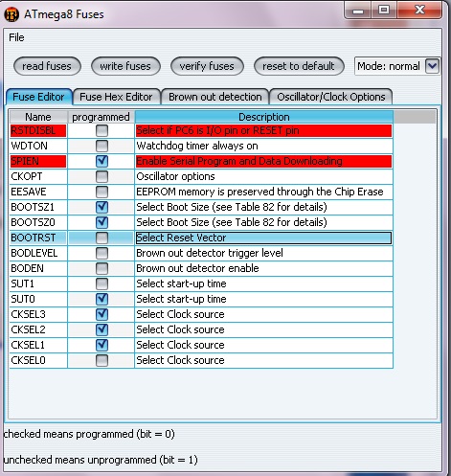Select the BODEN name cell
Image resolution: width=451 pixels, height=476 pixels.
click(x=38, y=268)
